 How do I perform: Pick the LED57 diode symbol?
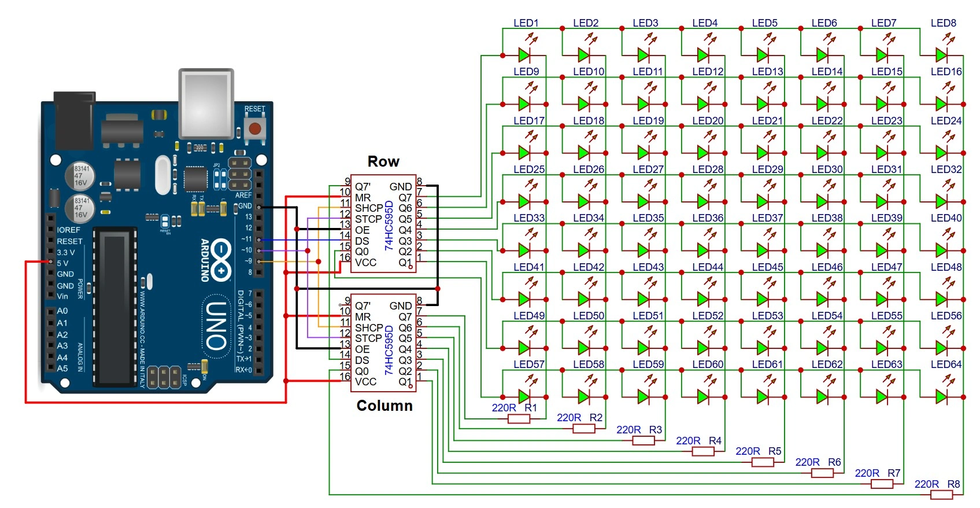524,397
